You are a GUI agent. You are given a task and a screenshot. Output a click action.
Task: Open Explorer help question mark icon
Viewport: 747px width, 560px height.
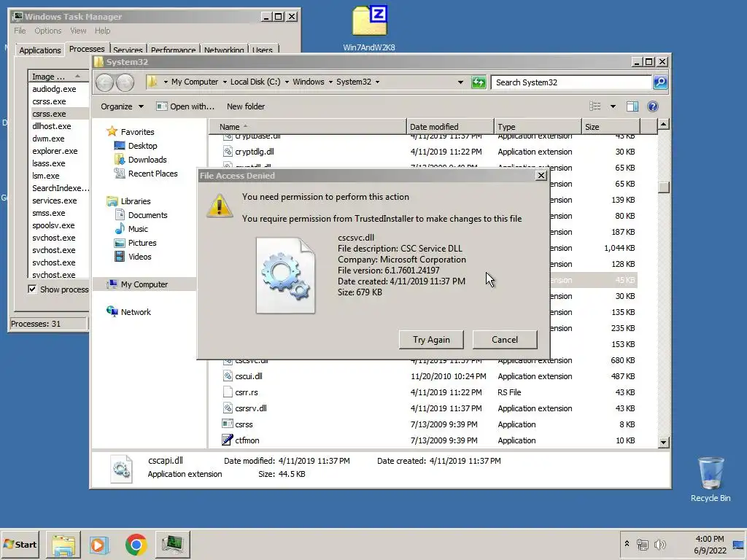tap(653, 106)
